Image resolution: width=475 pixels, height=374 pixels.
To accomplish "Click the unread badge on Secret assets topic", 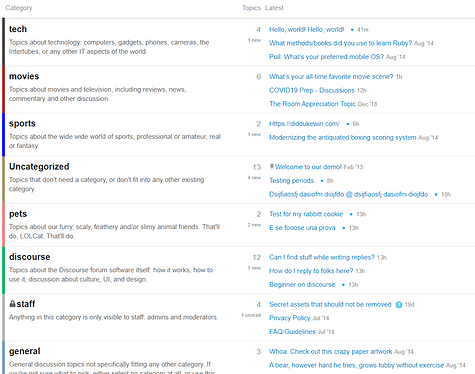I will pos(399,305).
